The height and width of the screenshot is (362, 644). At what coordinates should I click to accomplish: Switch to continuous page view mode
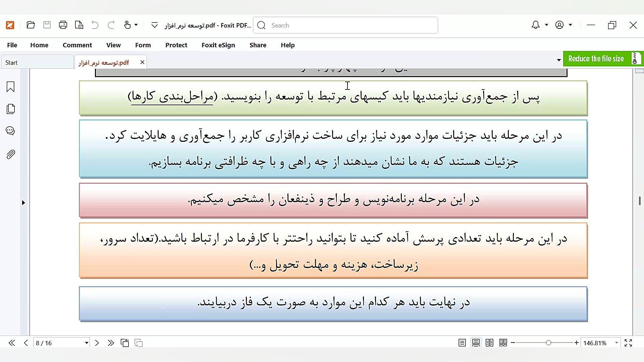tap(476, 343)
